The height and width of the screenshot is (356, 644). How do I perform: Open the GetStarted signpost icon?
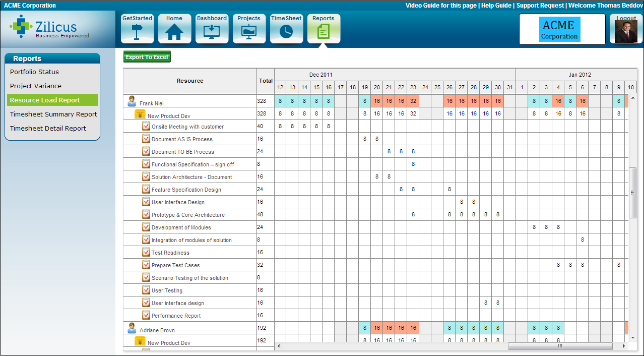coord(137,31)
